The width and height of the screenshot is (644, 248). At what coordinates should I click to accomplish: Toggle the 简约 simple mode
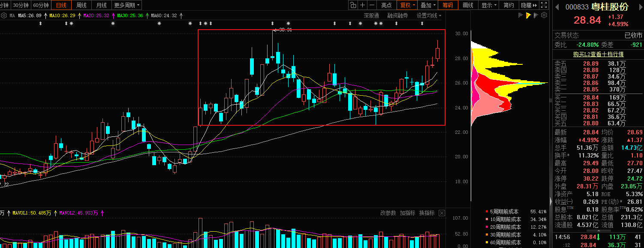pyautogui.click(x=509, y=5)
